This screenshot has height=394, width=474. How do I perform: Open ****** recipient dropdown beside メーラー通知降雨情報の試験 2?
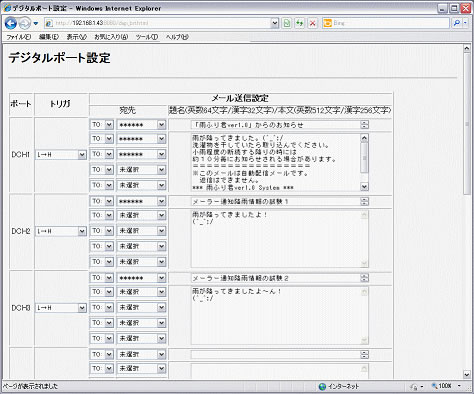pos(141,278)
